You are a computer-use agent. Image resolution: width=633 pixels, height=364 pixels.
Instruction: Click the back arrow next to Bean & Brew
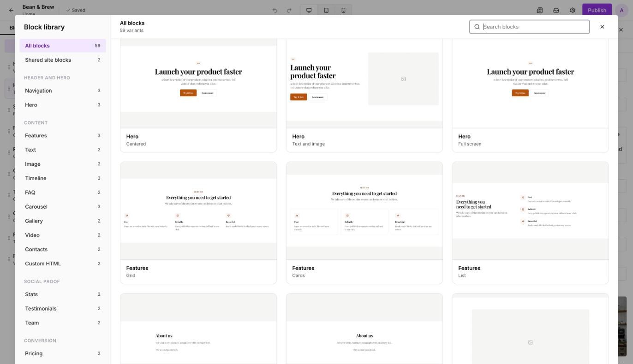pos(11,10)
